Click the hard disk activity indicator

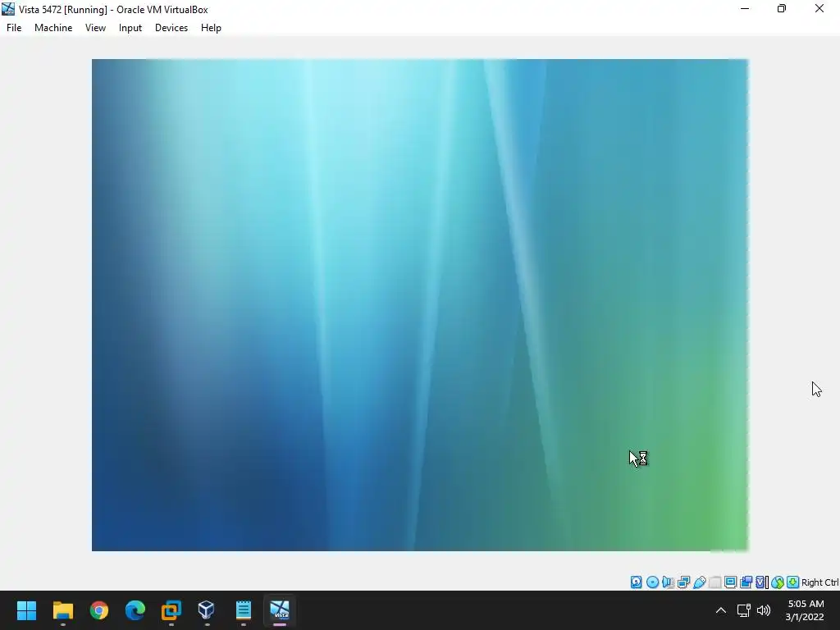point(636,582)
